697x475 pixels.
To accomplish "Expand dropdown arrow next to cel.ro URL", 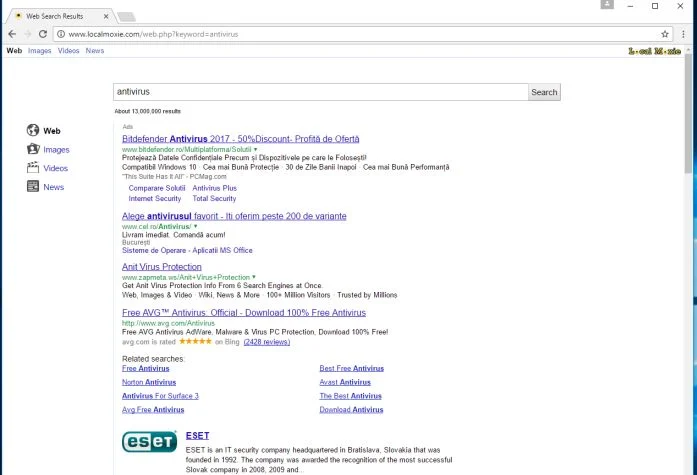I will [x=195, y=227].
